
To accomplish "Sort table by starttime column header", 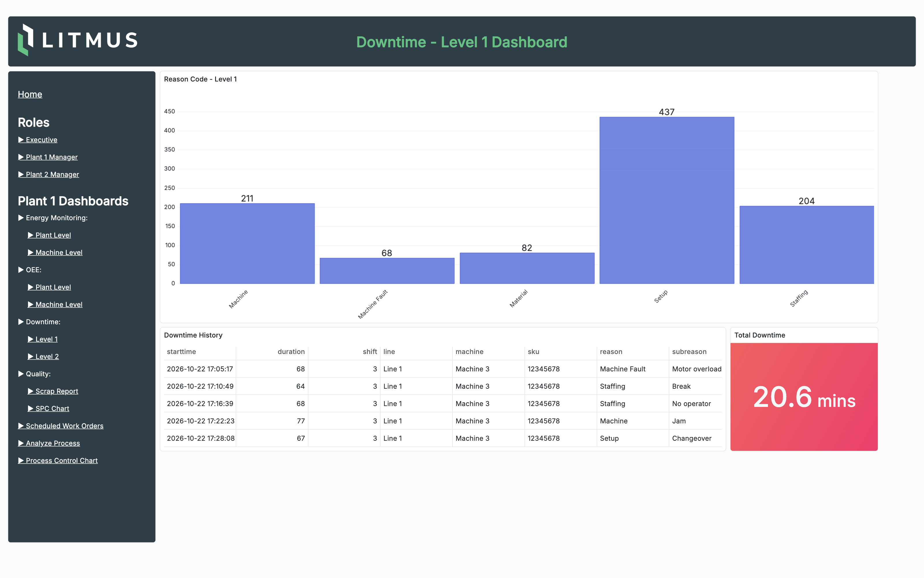I will tap(181, 352).
